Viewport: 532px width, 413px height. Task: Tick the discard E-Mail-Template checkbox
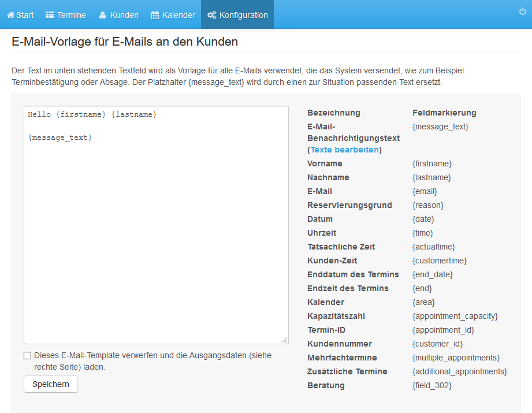point(28,355)
